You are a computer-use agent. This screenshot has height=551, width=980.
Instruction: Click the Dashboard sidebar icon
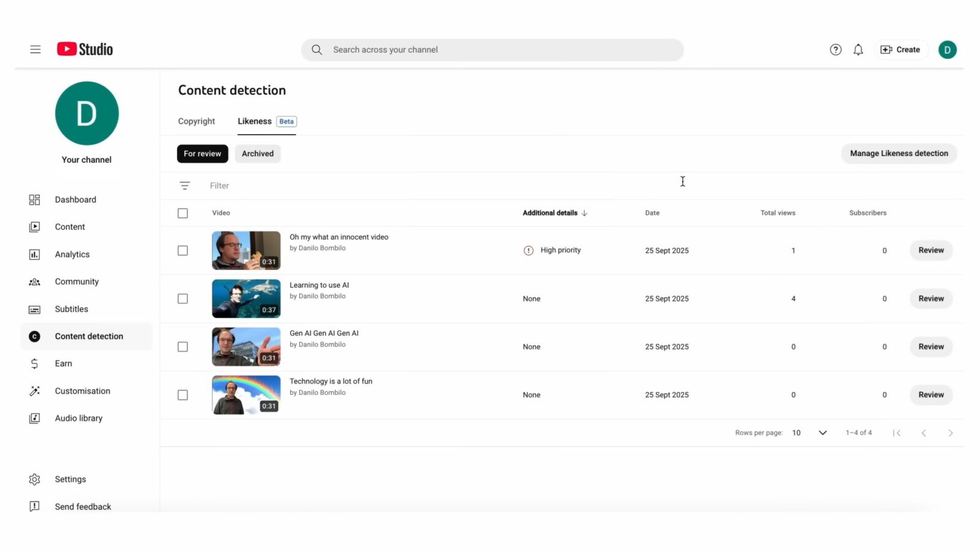(34, 200)
